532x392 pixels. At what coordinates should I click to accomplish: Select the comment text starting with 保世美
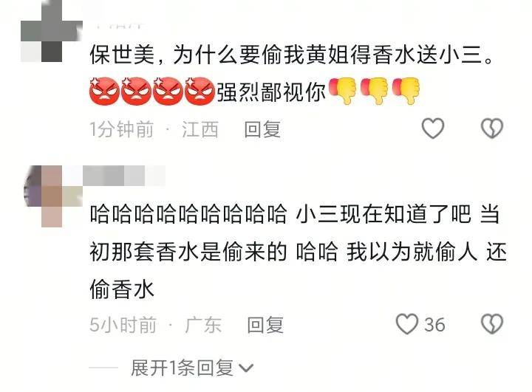click(x=292, y=74)
